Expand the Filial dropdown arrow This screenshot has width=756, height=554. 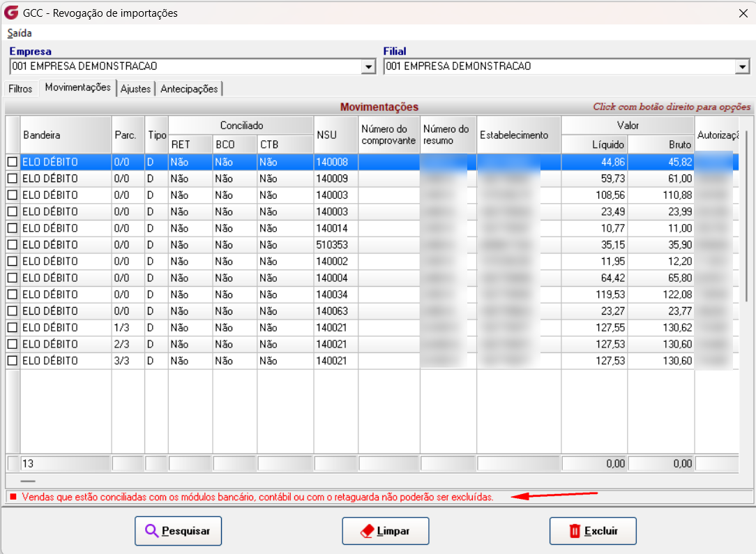click(743, 66)
